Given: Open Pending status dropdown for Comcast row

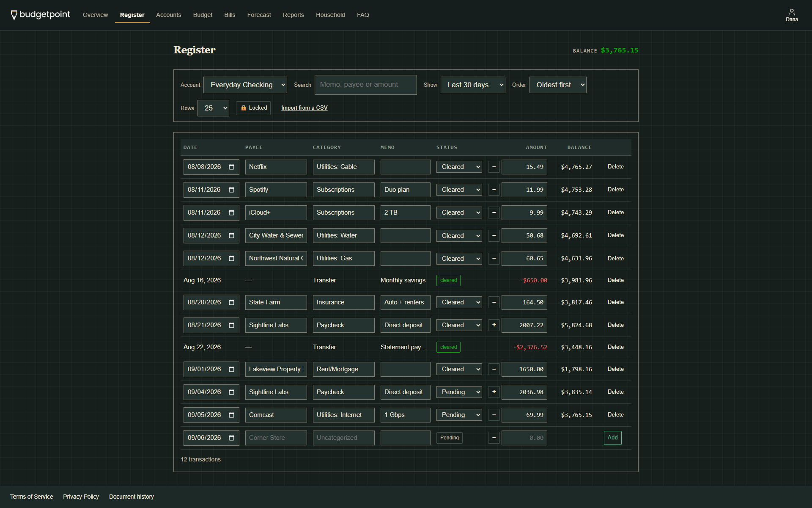Looking at the screenshot, I should point(459,415).
